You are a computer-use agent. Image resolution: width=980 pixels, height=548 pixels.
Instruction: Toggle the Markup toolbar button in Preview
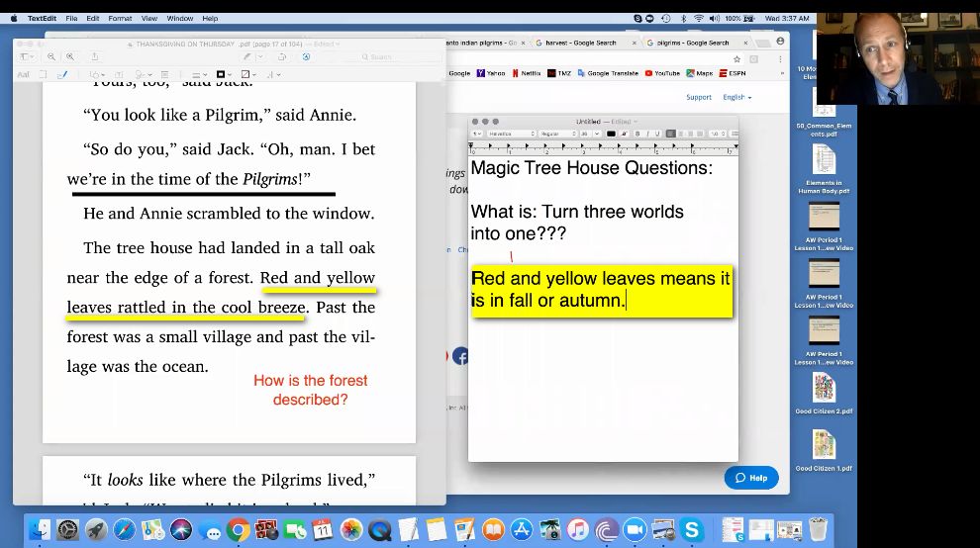[306, 56]
